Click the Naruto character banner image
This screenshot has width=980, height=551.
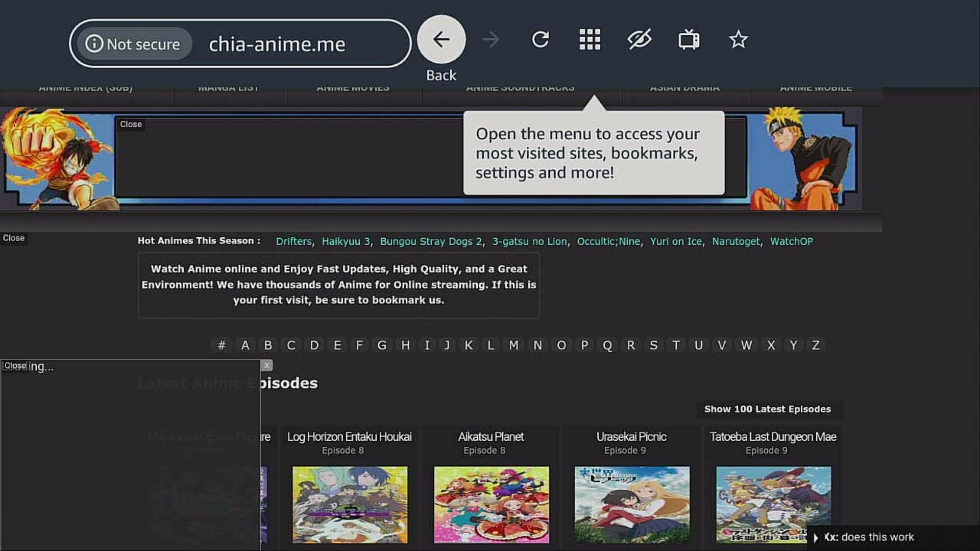point(804,159)
